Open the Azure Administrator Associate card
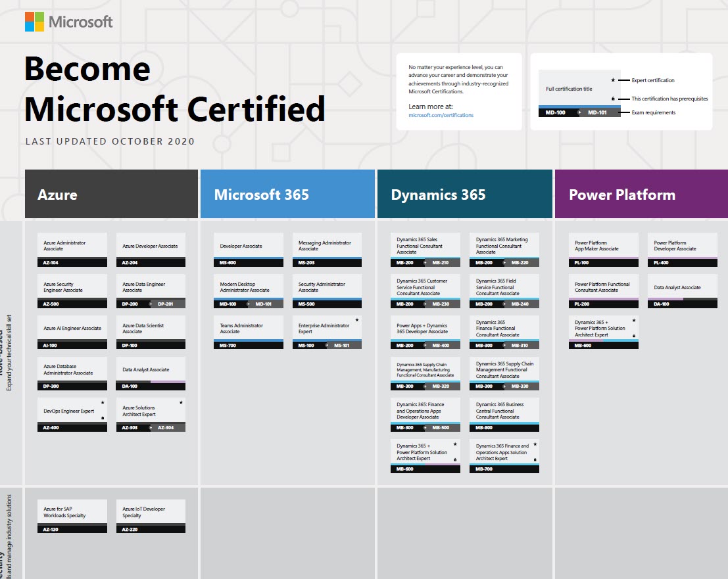Viewport: 728px width, 579px height. [72, 246]
